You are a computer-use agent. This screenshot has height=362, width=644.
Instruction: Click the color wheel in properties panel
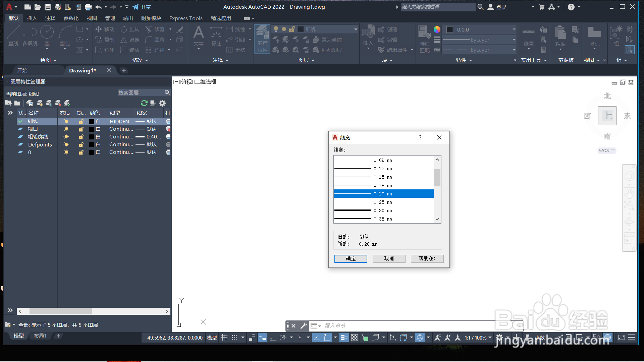437,29
